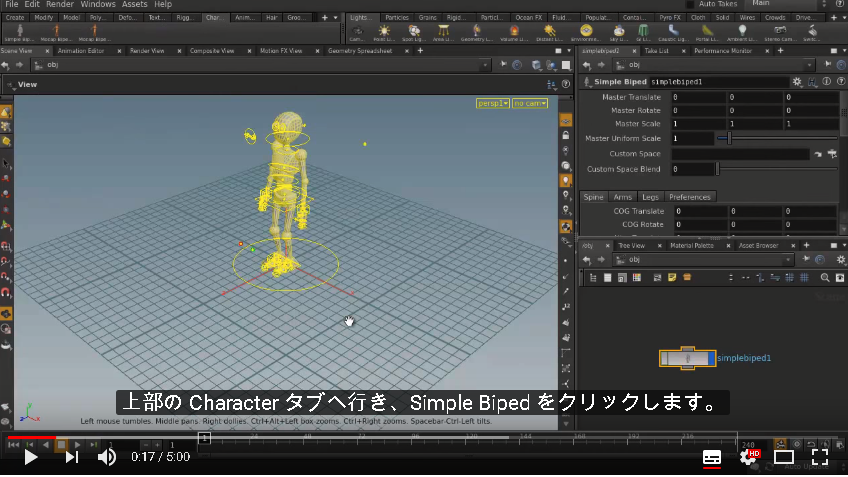Viewport: 848px width, 477px height.
Task: Select the Ambient Light shelf tool
Action: click(x=742, y=32)
